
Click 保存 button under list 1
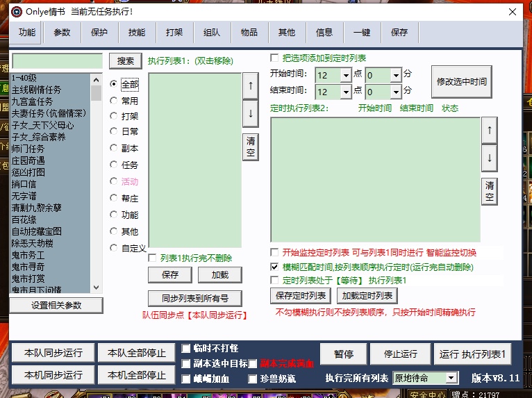(x=170, y=275)
